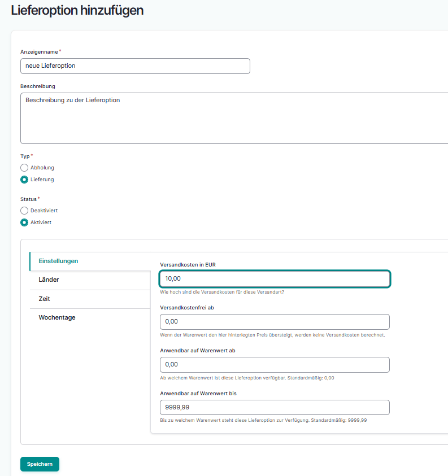Click the Versandkosten in EUR label
The height and width of the screenshot is (476, 448).
coord(188,265)
